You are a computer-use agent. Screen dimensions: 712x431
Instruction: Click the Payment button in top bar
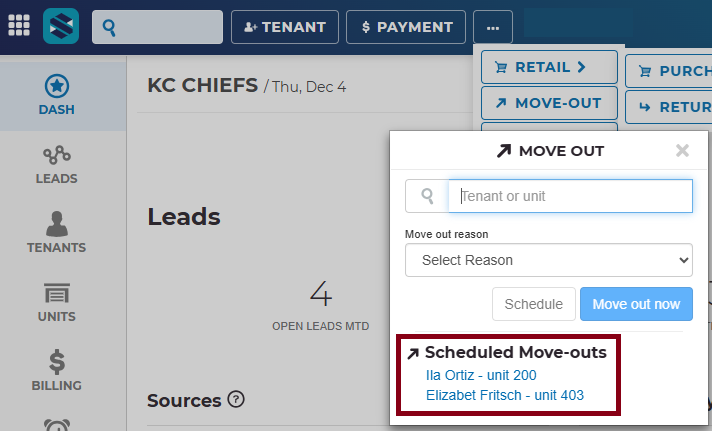(406, 27)
